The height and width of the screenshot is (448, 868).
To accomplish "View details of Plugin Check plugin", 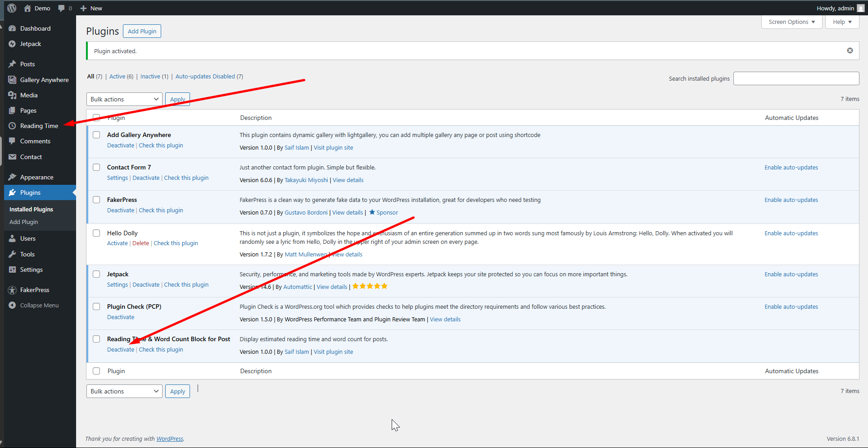I will click(445, 319).
